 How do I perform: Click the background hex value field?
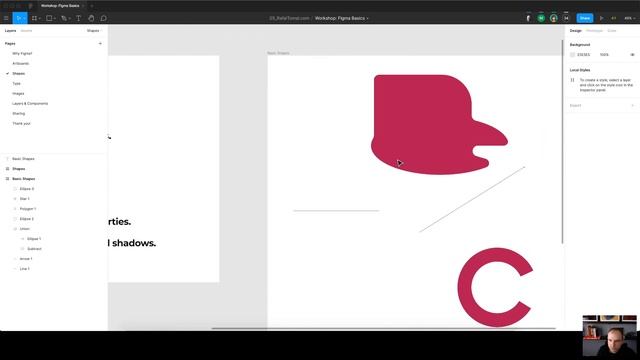pos(583,55)
